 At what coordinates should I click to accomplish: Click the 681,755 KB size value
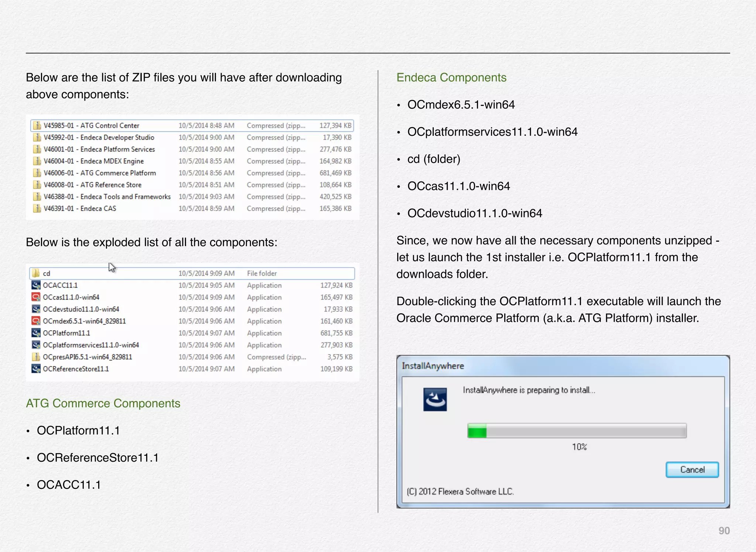(x=336, y=333)
